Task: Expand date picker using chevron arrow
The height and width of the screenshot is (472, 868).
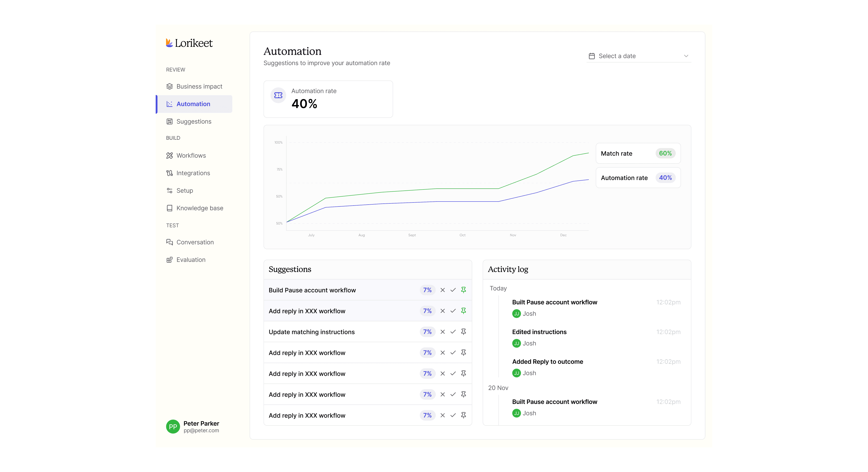Action: (x=686, y=56)
